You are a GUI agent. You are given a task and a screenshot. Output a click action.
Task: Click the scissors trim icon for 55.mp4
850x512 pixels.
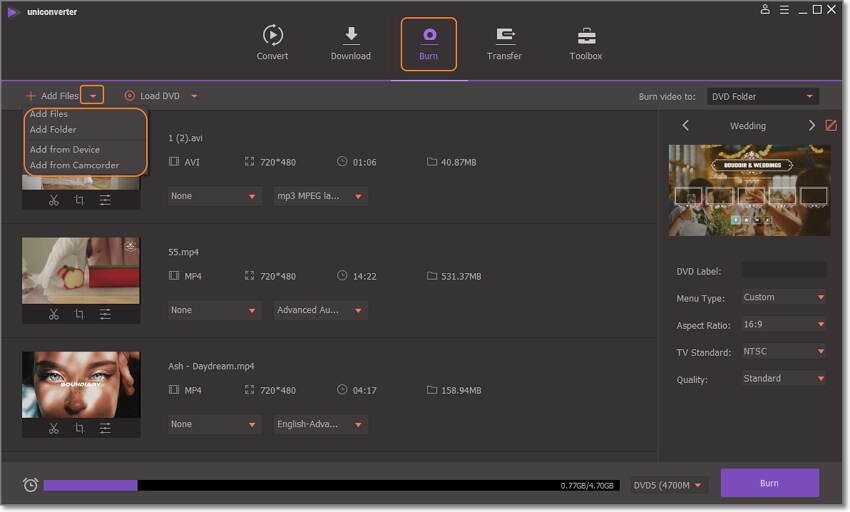pos(54,314)
